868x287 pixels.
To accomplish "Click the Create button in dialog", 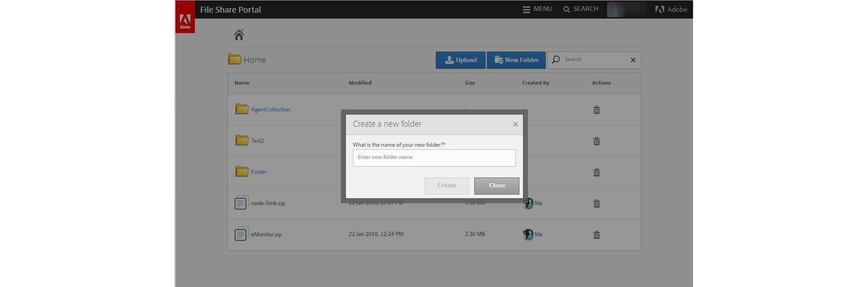I will click(x=447, y=186).
